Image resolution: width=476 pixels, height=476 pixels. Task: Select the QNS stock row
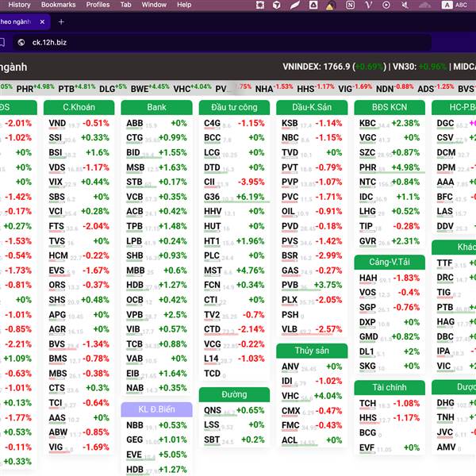pos(234,410)
